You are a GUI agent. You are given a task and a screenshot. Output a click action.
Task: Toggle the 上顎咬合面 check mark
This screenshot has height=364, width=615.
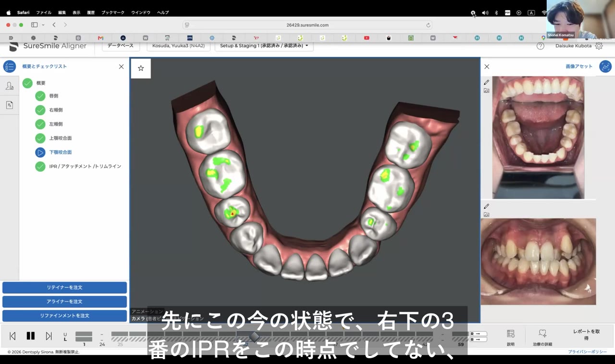click(40, 138)
